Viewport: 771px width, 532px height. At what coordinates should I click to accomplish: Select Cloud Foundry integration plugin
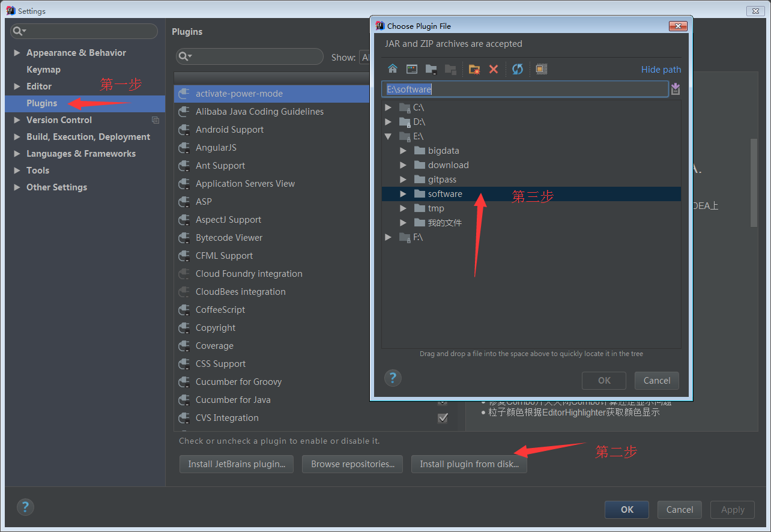tap(271, 274)
